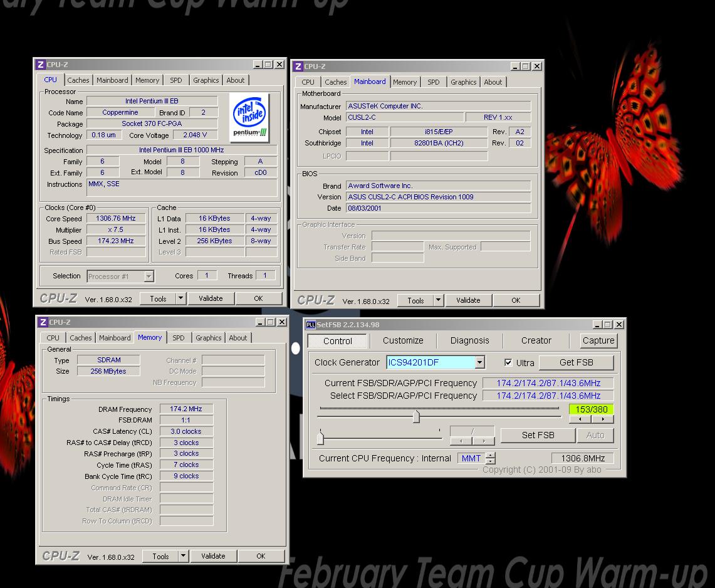Click the Level 2 cache 256 KBytes value
715x588 pixels.
click(x=215, y=241)
